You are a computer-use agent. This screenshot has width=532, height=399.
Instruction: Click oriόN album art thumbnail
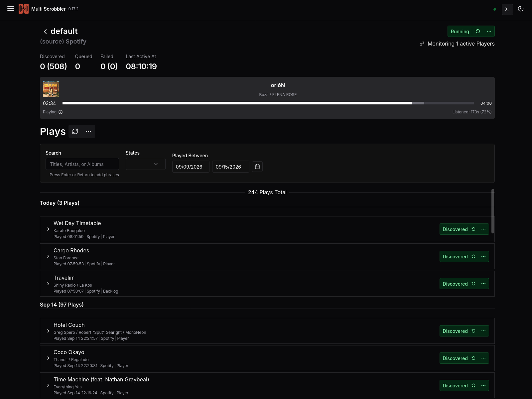pyautogui.click(x=51, y=89)
